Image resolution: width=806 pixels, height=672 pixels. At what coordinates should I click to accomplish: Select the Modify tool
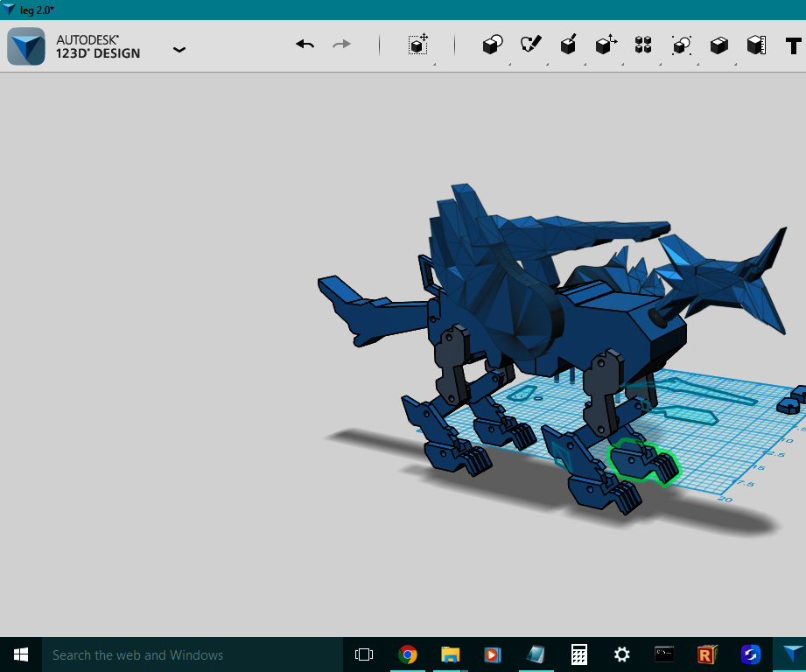pos(605,44)
